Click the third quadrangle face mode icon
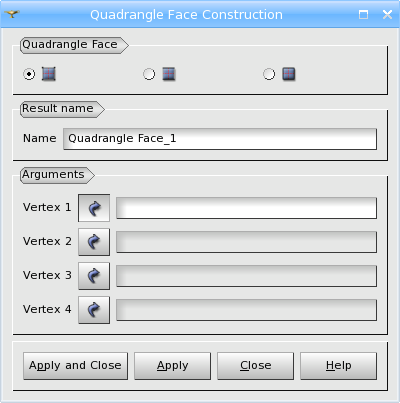The image size is (400, 403). click(x=289, y=74)
